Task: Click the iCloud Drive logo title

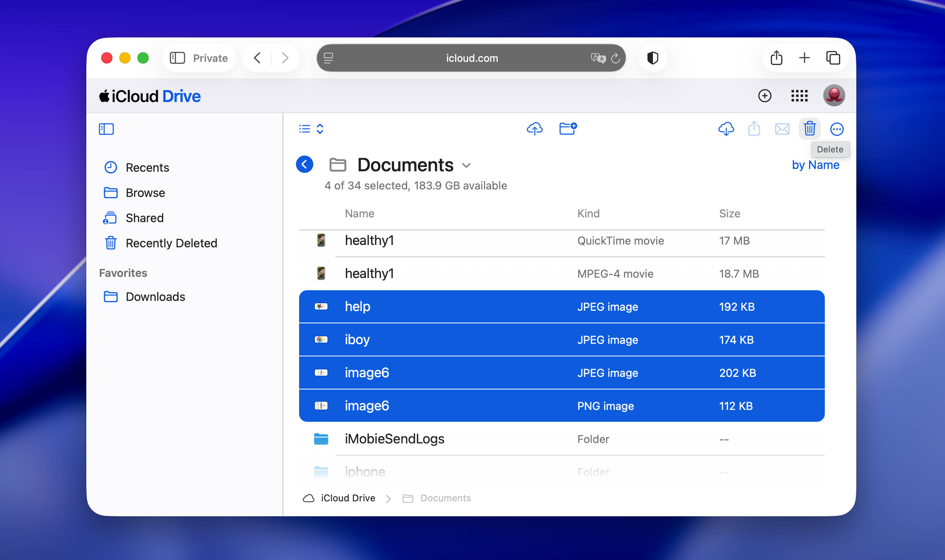Action: pyautogui.click(x=150, y=96)
